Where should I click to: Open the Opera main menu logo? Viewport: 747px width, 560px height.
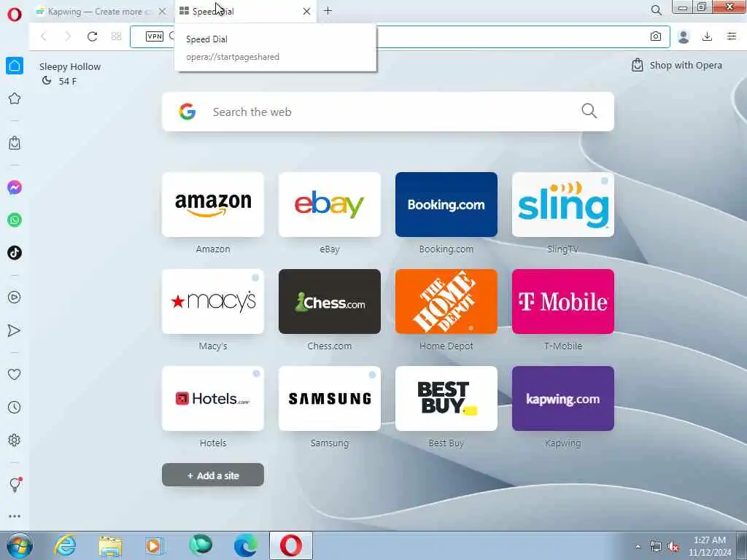click(15, 15)
